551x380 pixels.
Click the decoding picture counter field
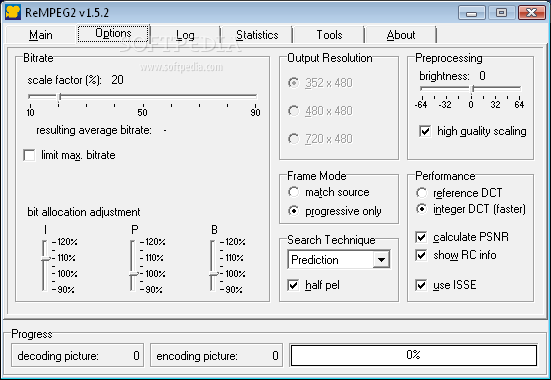coord(78,355)
